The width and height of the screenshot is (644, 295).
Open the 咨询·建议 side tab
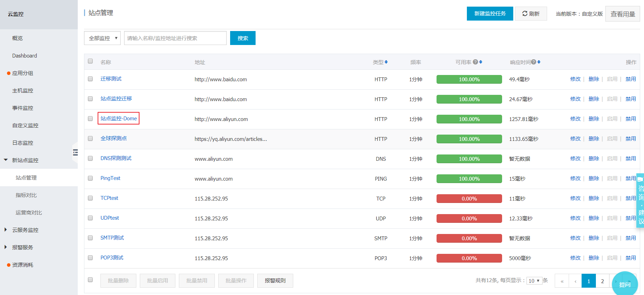coord(641,201)
